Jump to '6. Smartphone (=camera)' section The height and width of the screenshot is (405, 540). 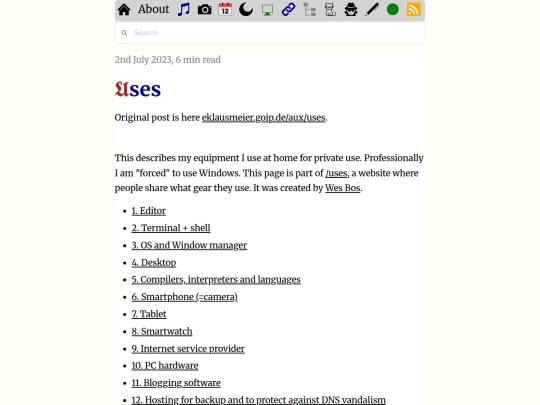click(x=184, y=297)
